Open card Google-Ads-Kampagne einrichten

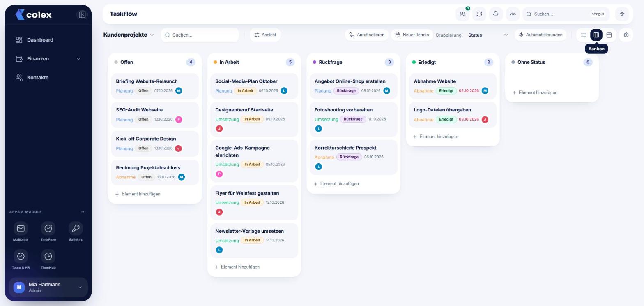coord(254,161)
